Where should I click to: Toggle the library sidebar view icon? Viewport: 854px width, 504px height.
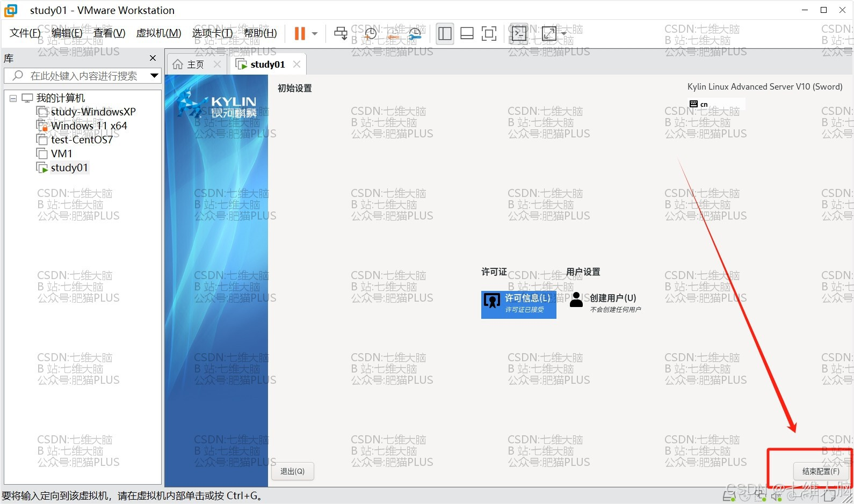pos(445,33)
